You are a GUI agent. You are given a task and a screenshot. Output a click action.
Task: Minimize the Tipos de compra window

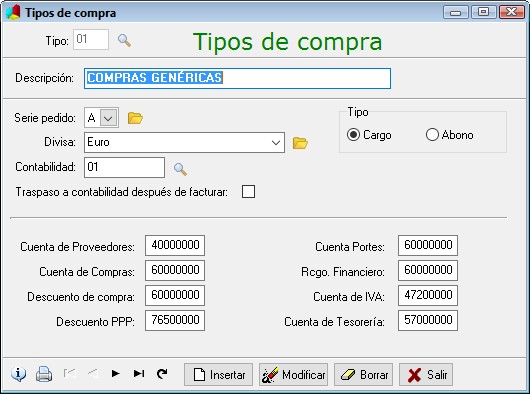click(456, 13)
